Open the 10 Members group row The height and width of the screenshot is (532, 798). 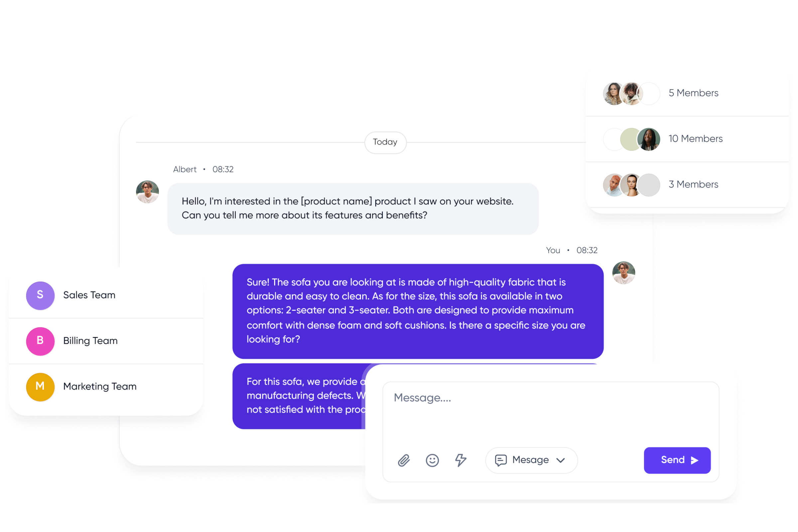687,139
